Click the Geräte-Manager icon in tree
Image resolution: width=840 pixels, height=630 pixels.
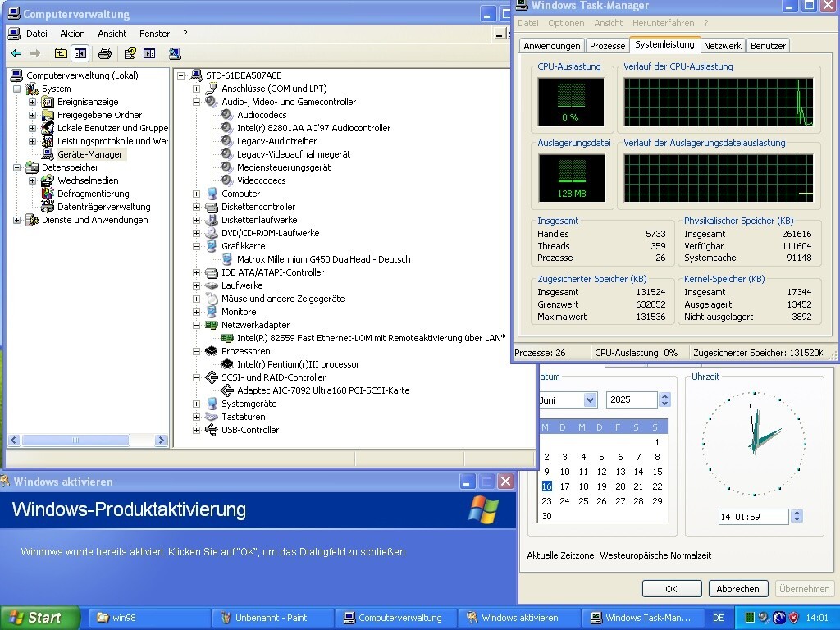[48, 154]
